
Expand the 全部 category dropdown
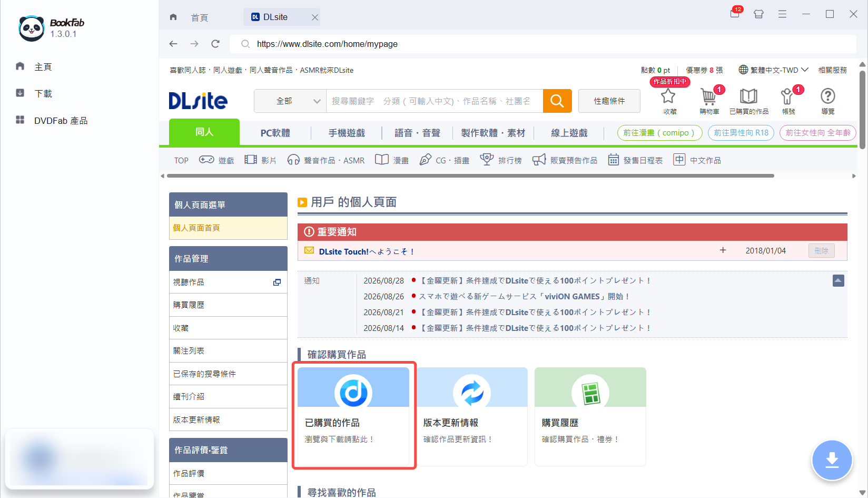pyautogui.click(x=290, y=101)
